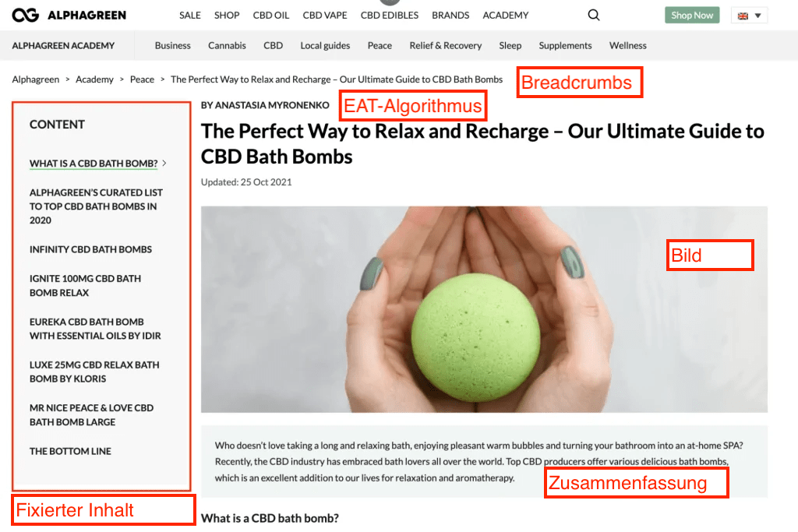Click the Alphagreen logo icon
798x532 pixels.
tap(26, 16)
